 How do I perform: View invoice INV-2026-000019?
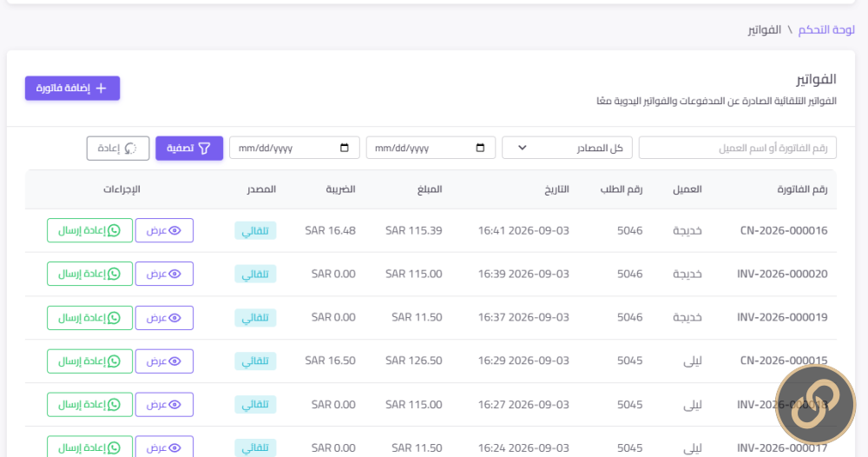coord(164,318)
